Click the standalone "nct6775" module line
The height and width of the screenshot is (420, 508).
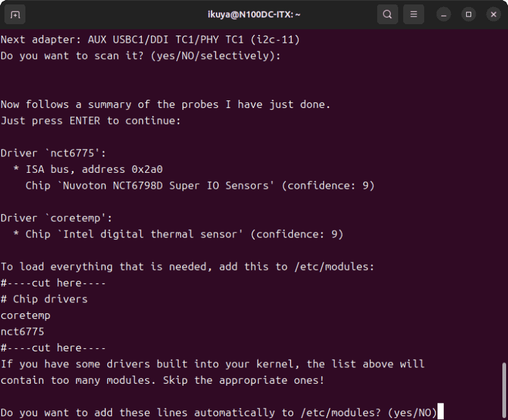(22, 332)
